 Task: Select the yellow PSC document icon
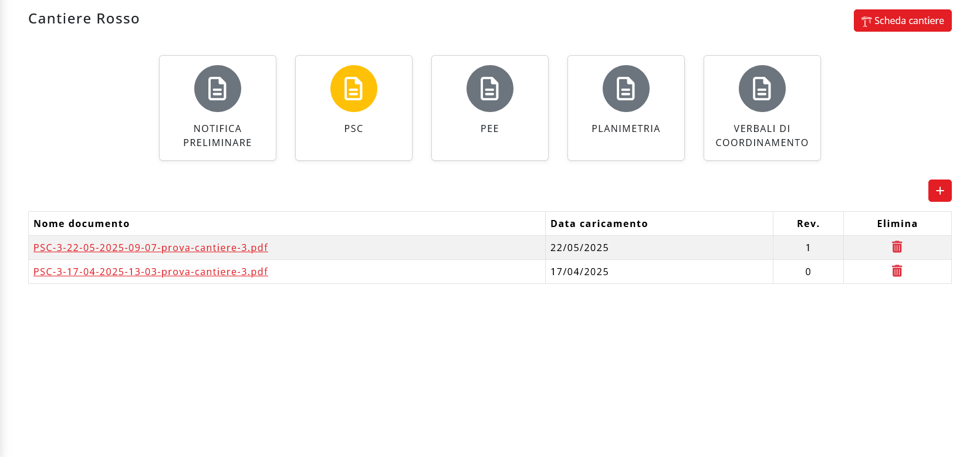[x=354, y=89]
